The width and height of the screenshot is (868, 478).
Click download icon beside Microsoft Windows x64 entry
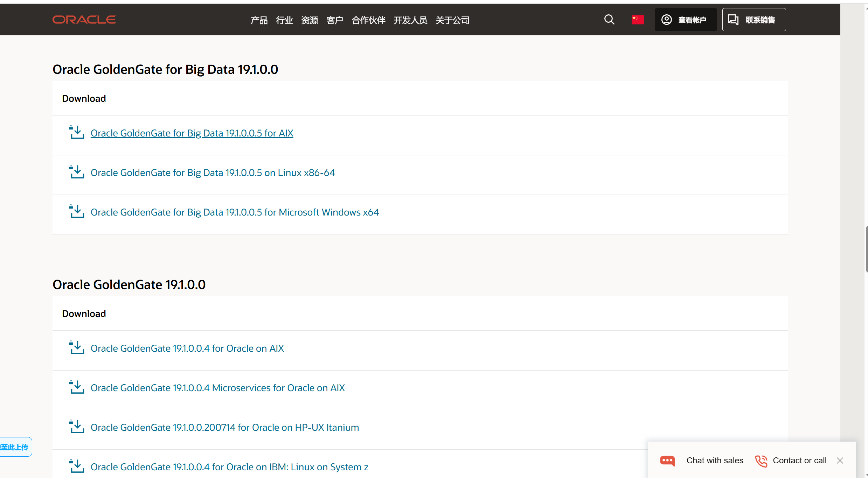pyautogui.click(x=76, y=212)
